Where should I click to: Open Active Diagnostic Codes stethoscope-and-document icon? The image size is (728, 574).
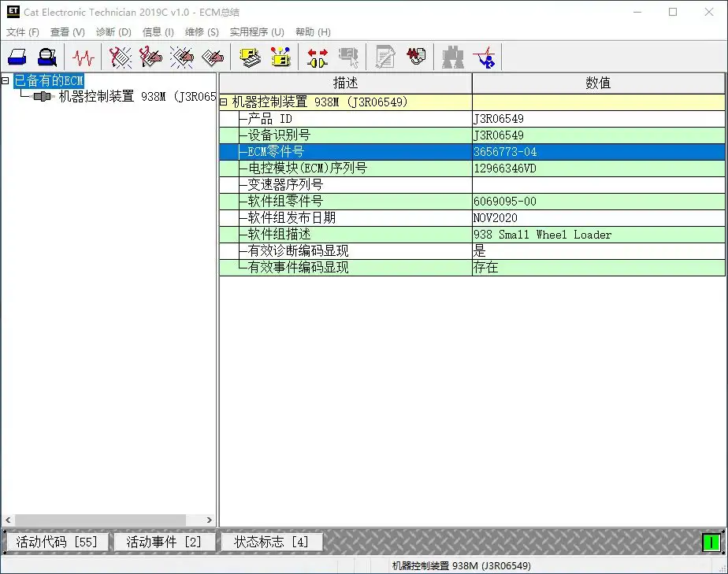pyautogui.click(x=120, y=57)
